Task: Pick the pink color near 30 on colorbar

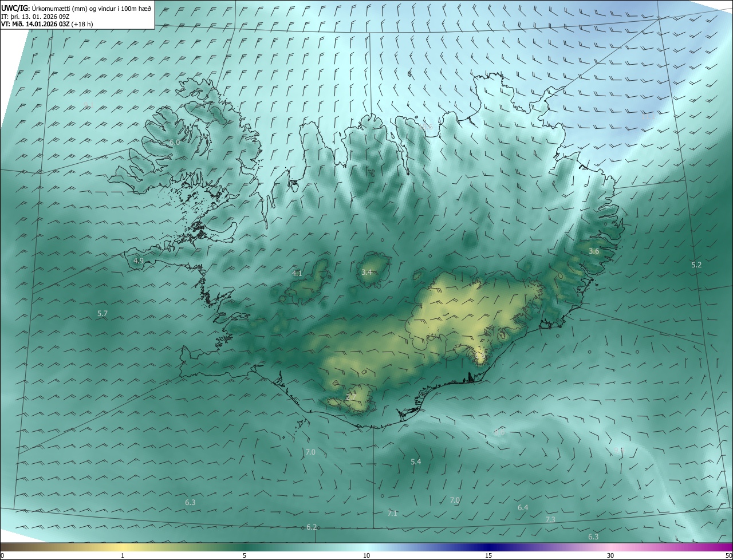Action: [610, 547]
